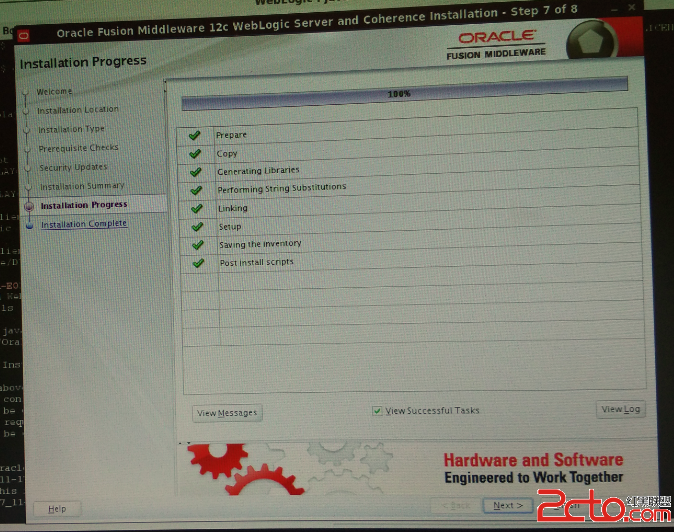The height and width of the screenshot is (532, 674).
Task: Select Prerequisite Checks step
Action: point(78,148)
